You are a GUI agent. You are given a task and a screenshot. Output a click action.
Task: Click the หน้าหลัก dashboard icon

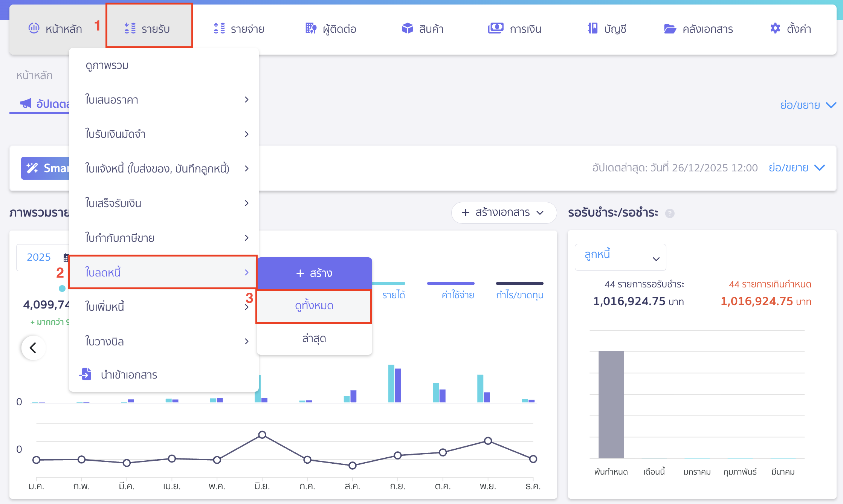[34, 28]
